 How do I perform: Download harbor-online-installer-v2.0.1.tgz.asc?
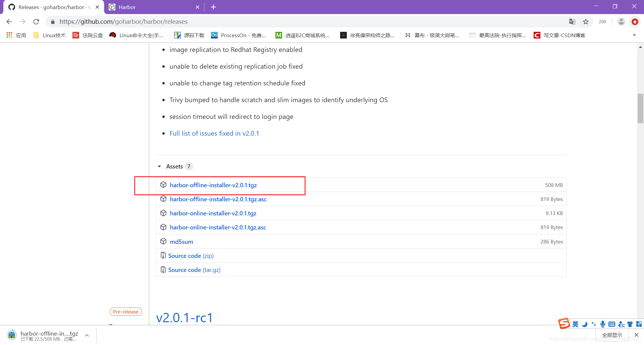pyautogui.click(x=218, y=227)
